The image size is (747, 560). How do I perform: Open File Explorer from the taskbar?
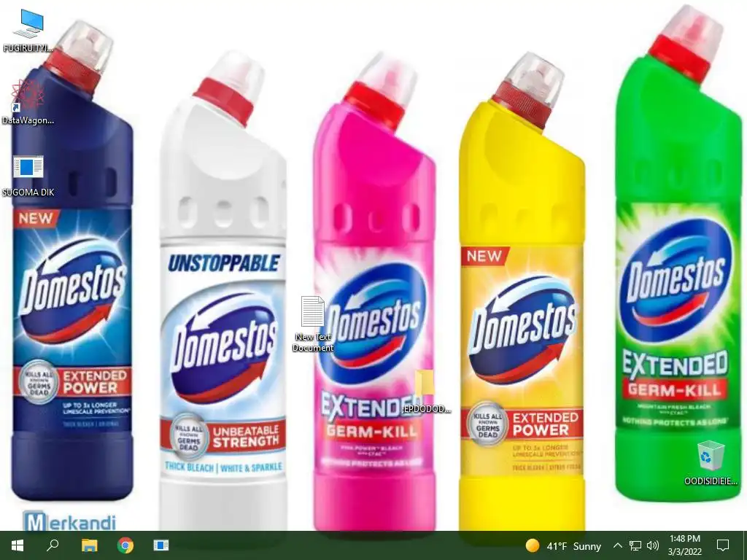point(89,545)
